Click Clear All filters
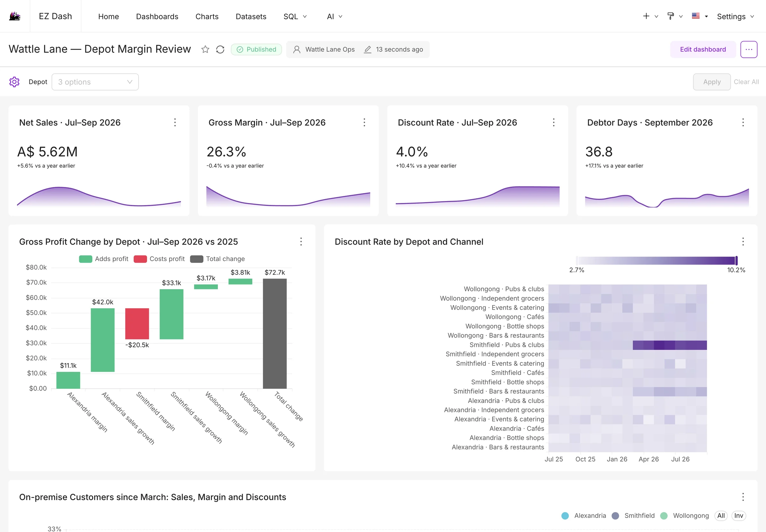766x532 pixels. point(746,82)
